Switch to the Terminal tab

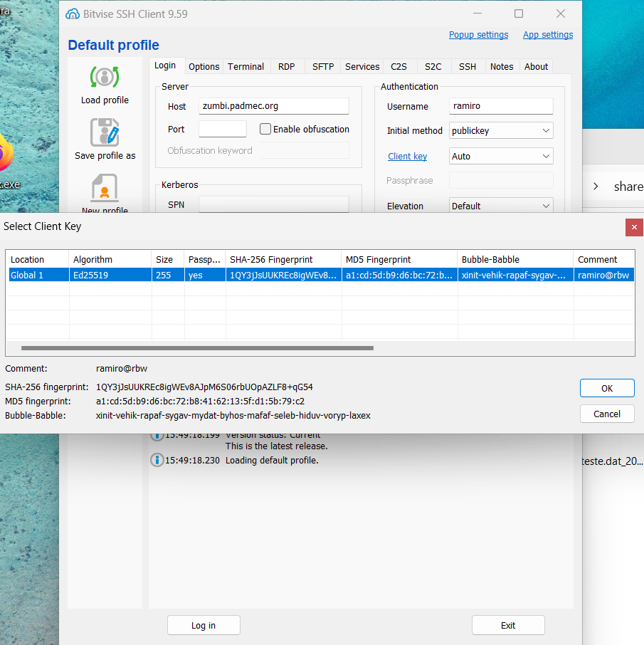246,67
